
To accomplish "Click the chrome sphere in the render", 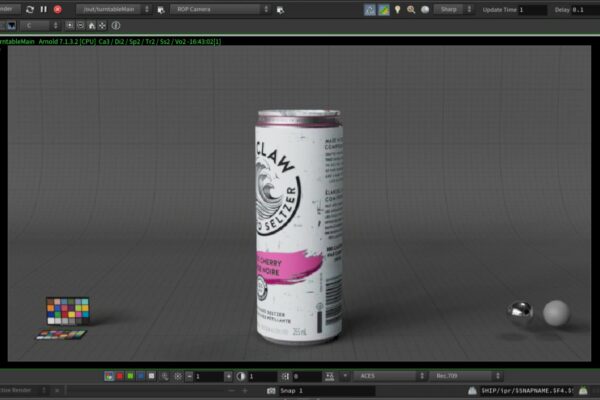I will 520,314.
